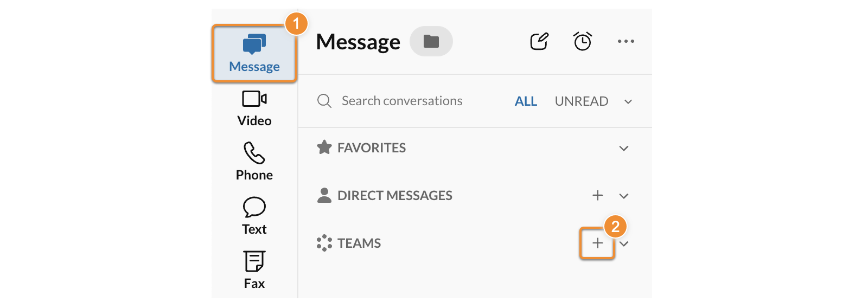
Task: Click the folder icon next to Message
Action: point(431,41)
